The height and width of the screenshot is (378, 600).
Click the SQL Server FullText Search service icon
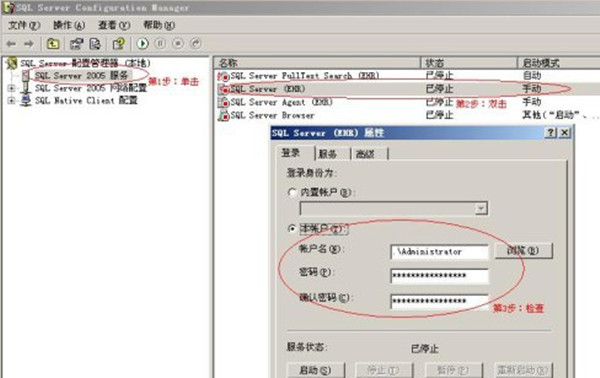click(x=223, y=76)
